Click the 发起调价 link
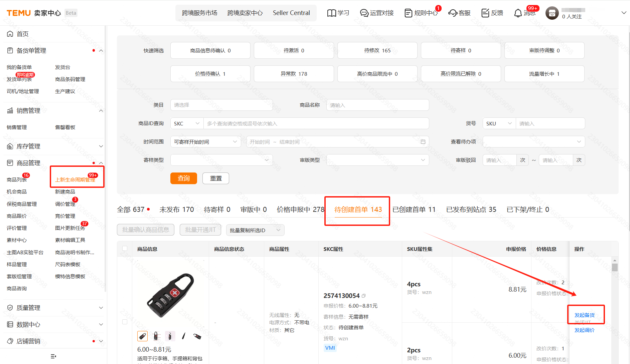630x364 pixels. [584, 330]
